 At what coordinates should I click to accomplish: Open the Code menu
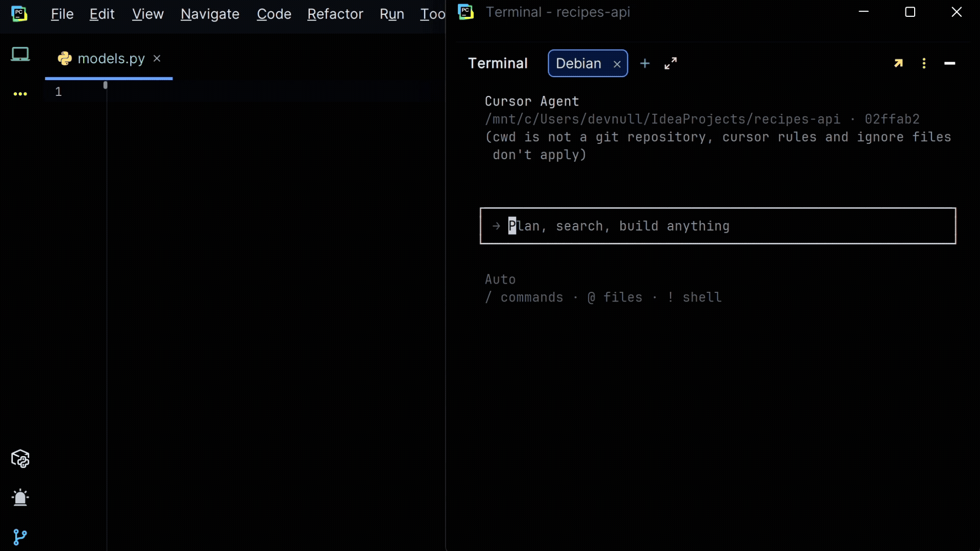(x=274, y=14)
